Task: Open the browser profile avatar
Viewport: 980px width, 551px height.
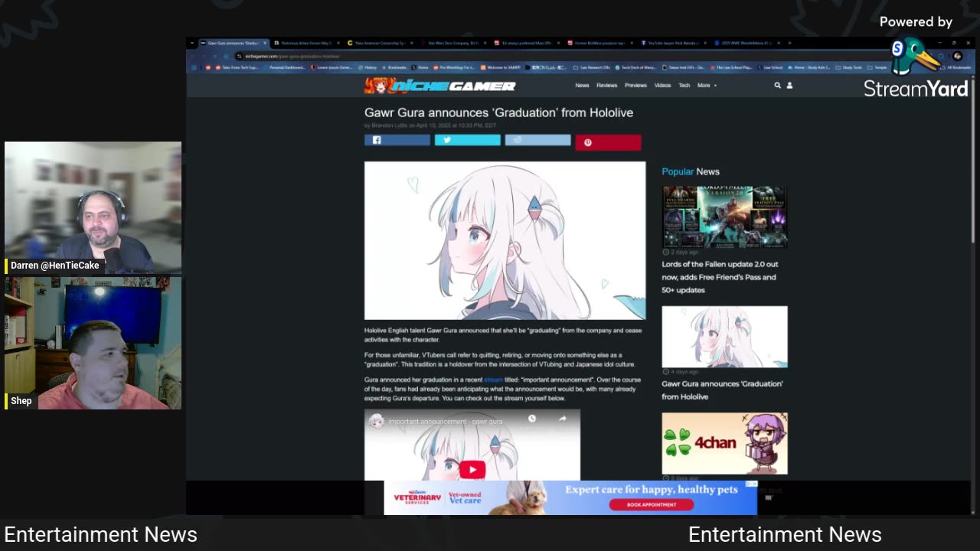Action: coord(957,56)
